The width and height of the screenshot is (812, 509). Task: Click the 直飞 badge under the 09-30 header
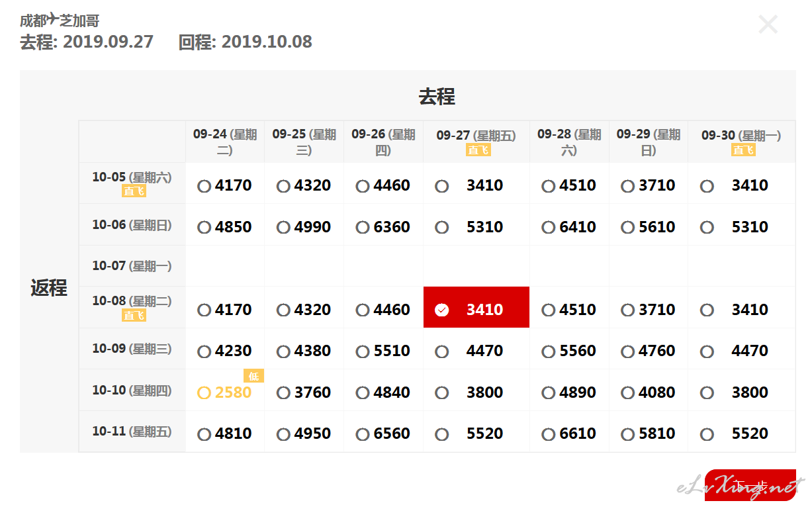click(x=743, y=150)
